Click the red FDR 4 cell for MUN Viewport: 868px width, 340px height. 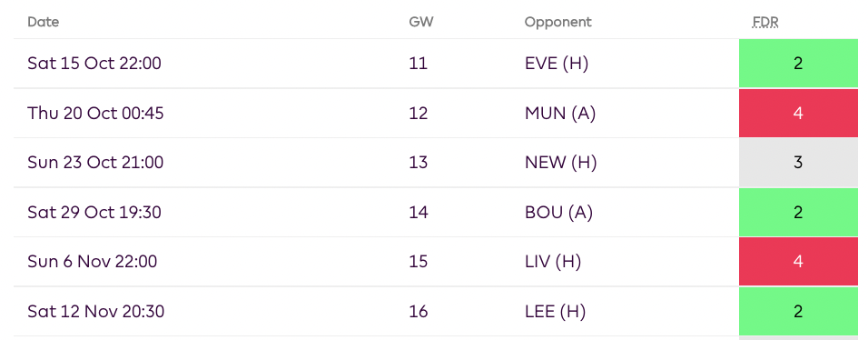(798, 113)
